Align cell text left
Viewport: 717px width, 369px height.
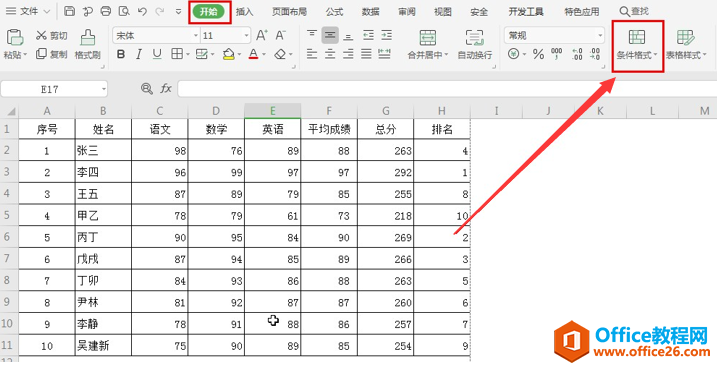point(312,54)
